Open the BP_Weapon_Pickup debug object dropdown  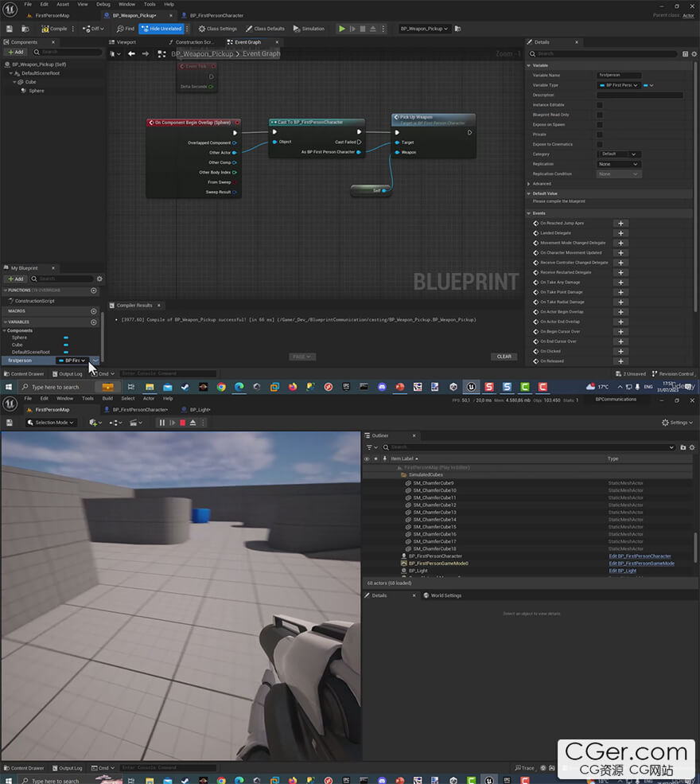[x=424, y=29]
